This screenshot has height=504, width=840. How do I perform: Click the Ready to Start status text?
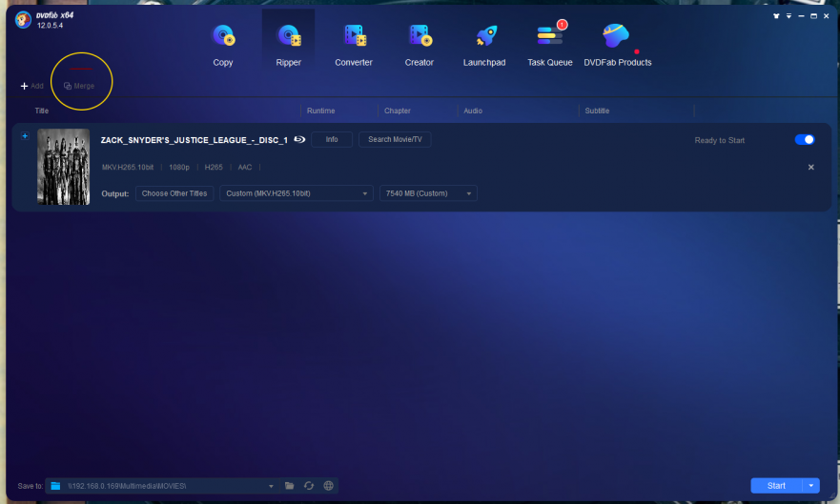point(720,140)
